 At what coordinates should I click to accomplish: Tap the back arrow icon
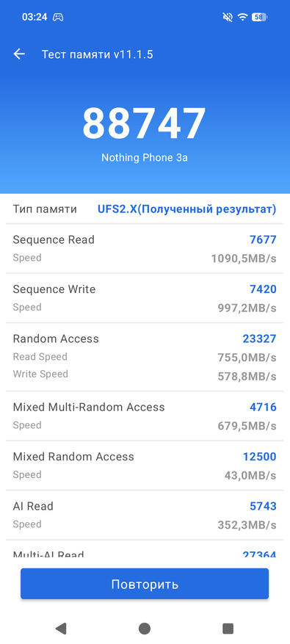(19, 54)
